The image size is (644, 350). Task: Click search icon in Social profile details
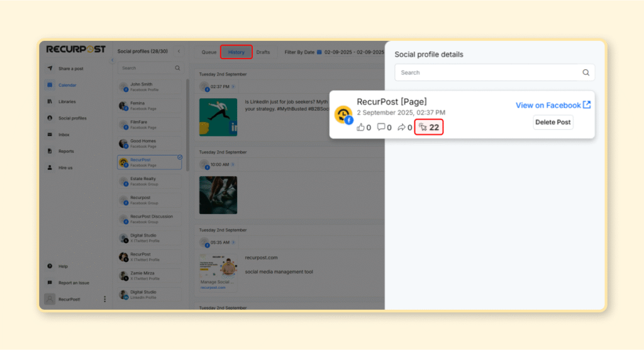(x=586, y=73)
